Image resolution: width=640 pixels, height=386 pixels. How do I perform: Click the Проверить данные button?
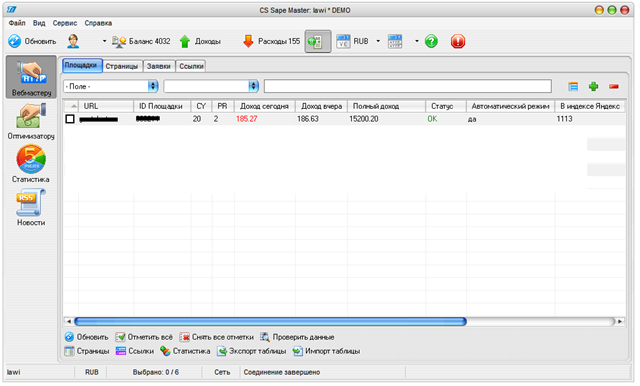coord(297,337)
